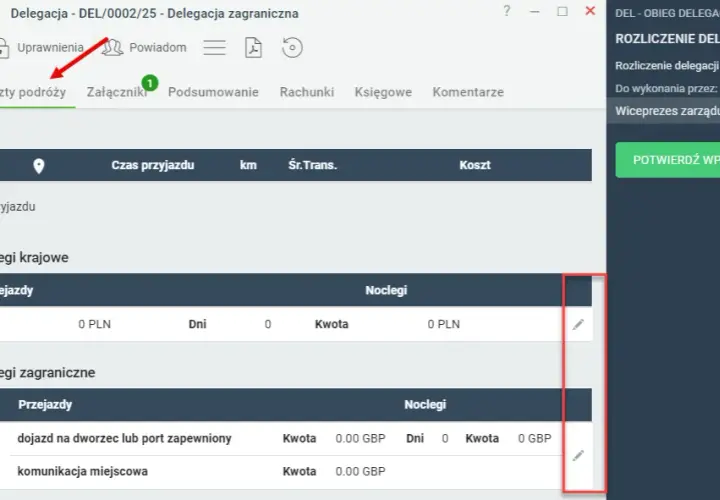Minimize the Delegacja window

click(534, 11)
